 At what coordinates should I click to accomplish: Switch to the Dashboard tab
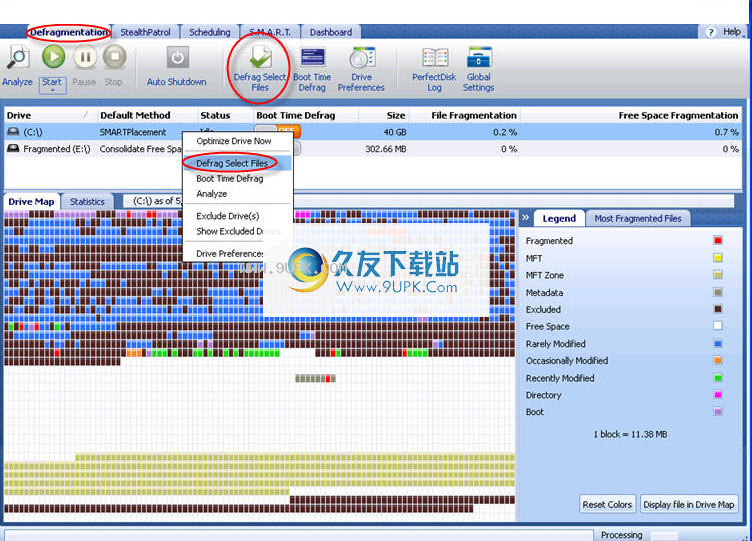[330, 32]
